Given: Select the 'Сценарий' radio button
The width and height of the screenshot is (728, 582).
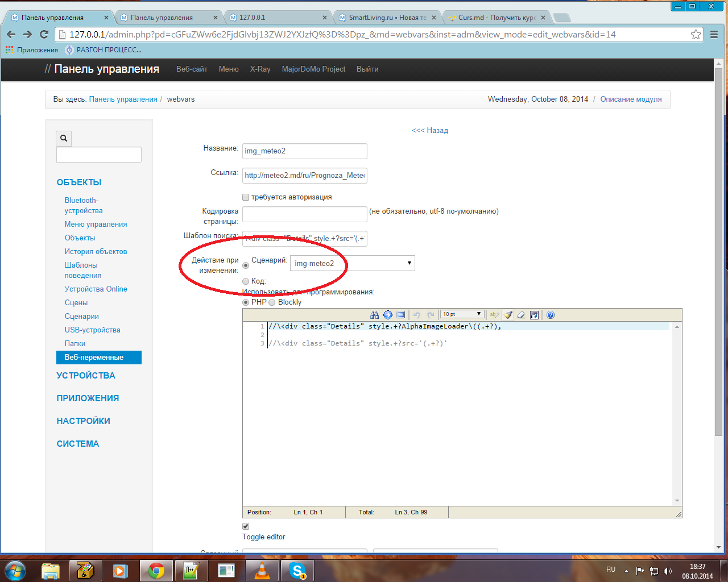Looking at the screenshot, I should pos(246,265).
